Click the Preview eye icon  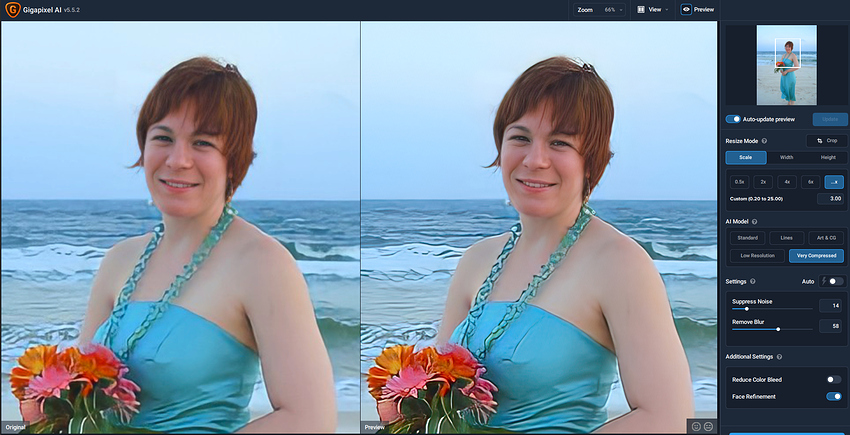pos(686,9)
